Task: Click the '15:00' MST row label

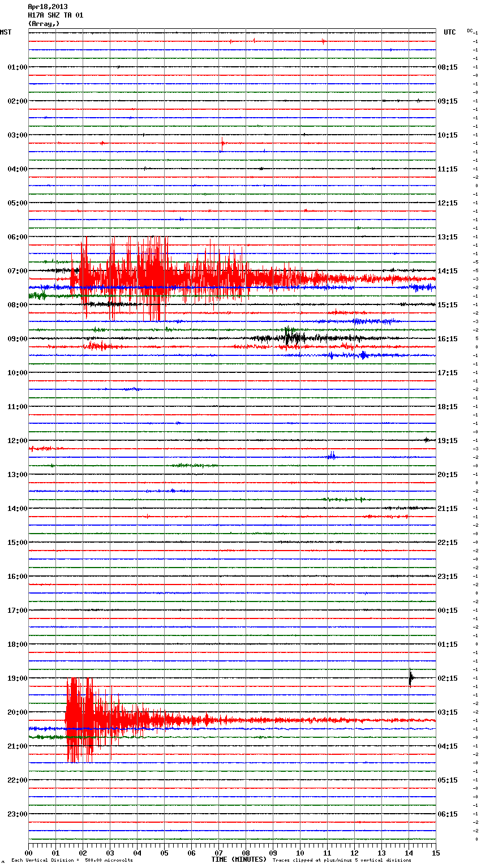Action: click(x=18, y=543)
